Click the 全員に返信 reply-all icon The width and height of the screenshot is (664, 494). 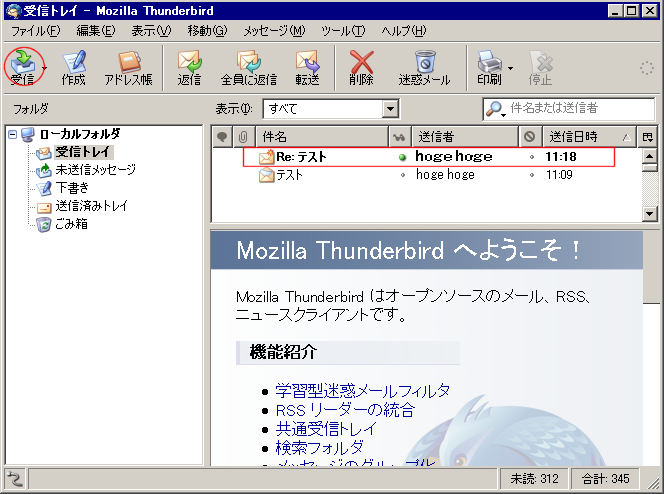coord(249,61)
